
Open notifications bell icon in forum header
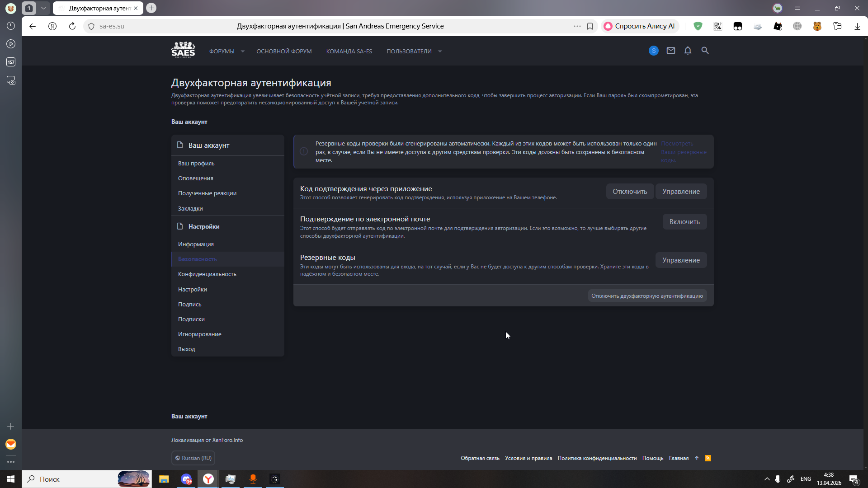click(688, 51)
